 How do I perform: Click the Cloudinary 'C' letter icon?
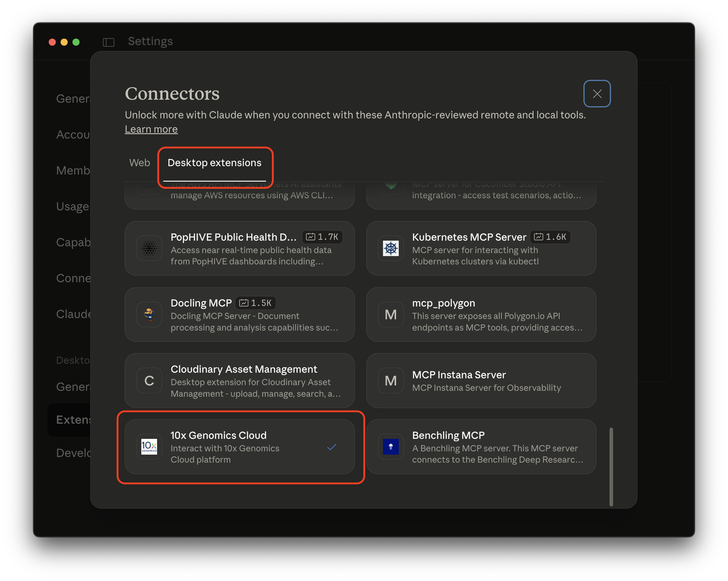(x=149, y=381)
